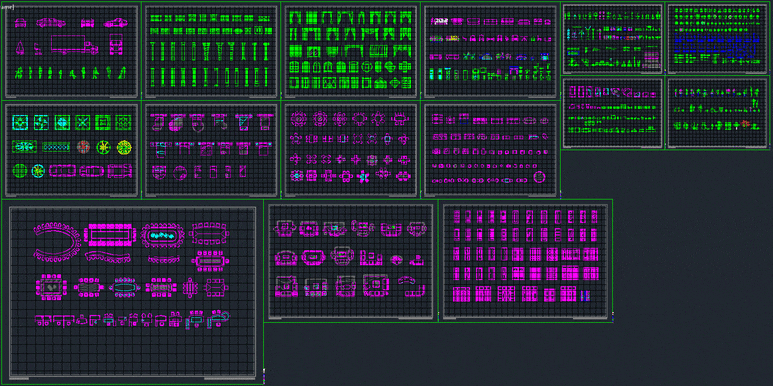Select the boat-shaped table with outlined chairs
This screenshot has width=773, height=386.
[x=209, y=233]
